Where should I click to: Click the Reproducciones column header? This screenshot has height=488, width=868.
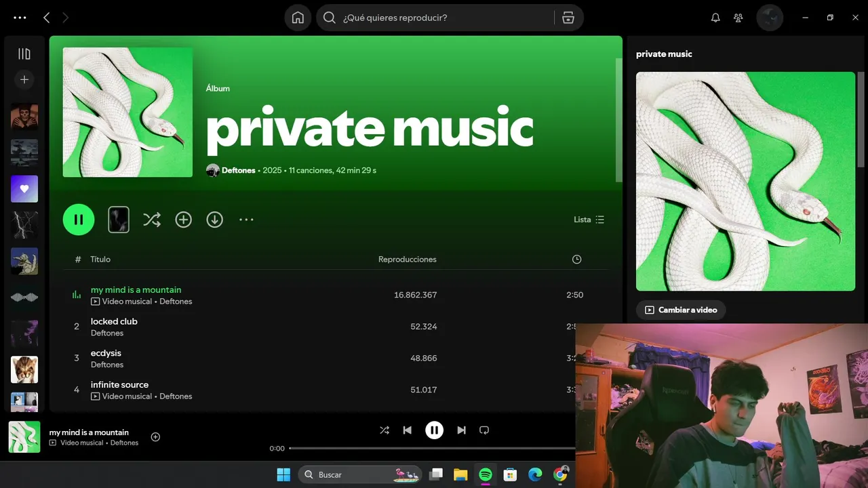tap(408, 259)
